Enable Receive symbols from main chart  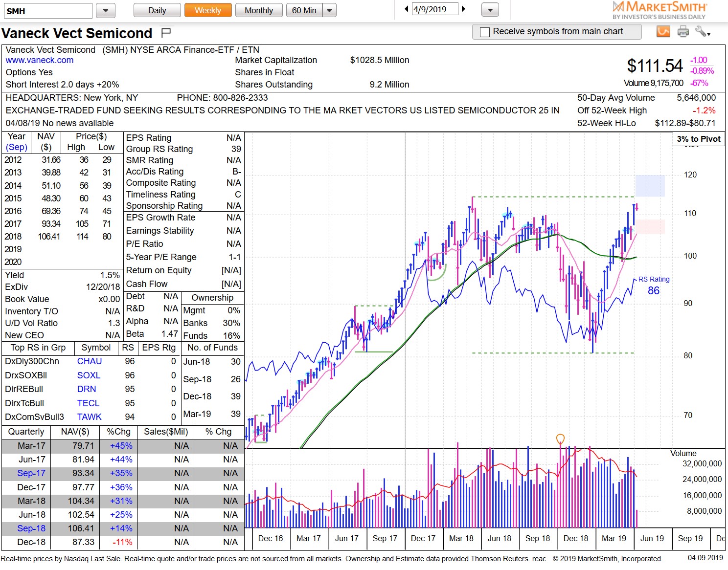pos(484,32)
